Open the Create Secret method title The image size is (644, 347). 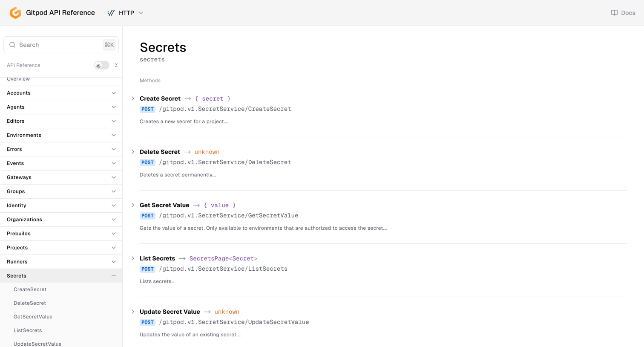tap(160, 98)
